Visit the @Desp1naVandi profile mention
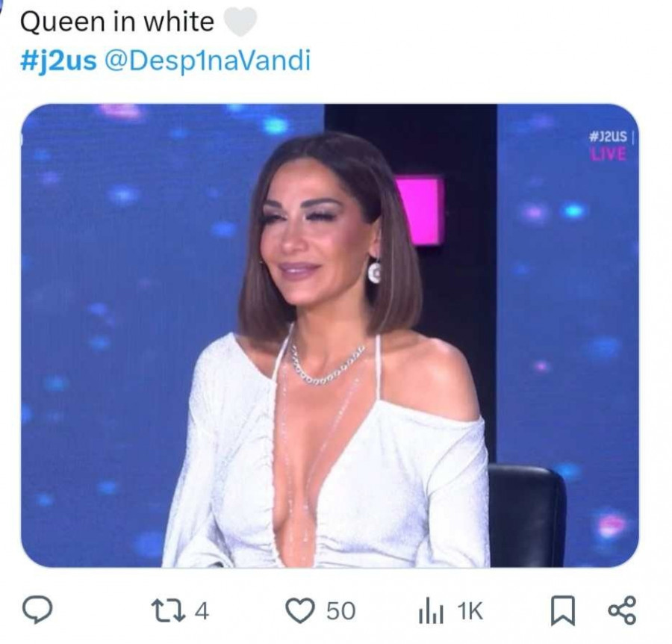The width and height of the screenshot is (672, 644). pos(208,61)
